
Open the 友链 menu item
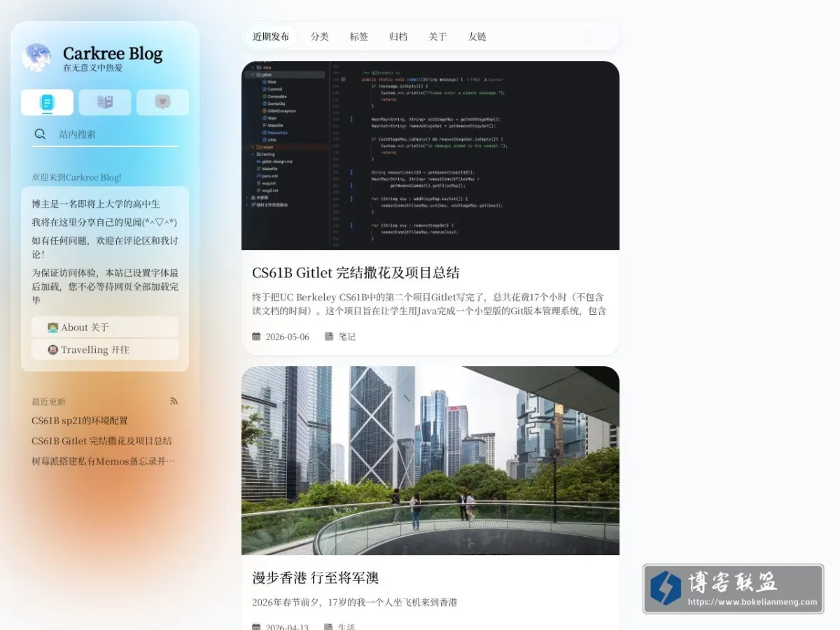477,36
